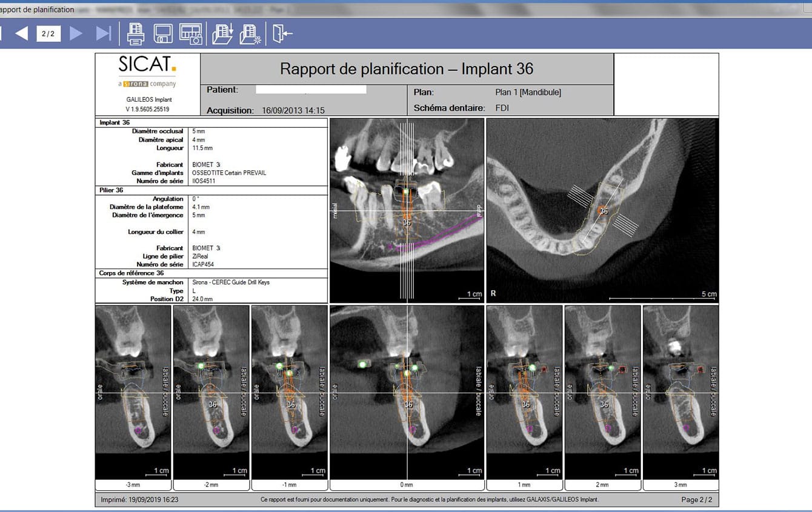Viewport: 812px width, 512px height.
Task: Open the -1 mm cross-section slice
Action: coord(290,392)
